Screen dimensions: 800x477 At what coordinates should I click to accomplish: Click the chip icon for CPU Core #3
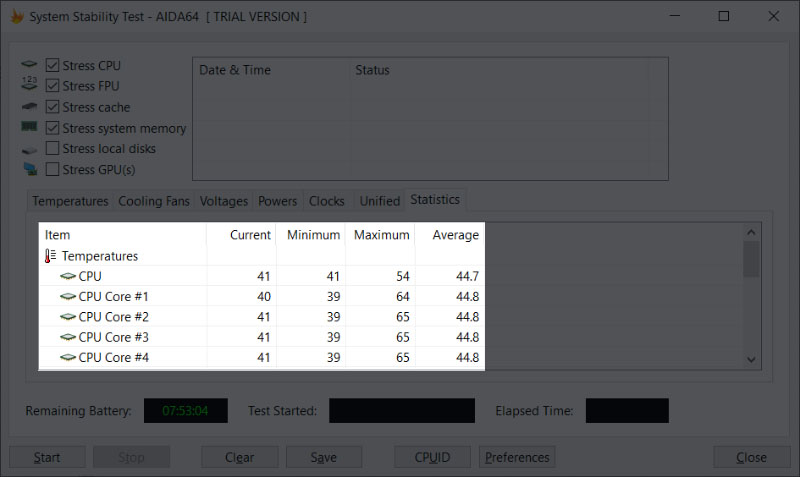coord(68,337)
